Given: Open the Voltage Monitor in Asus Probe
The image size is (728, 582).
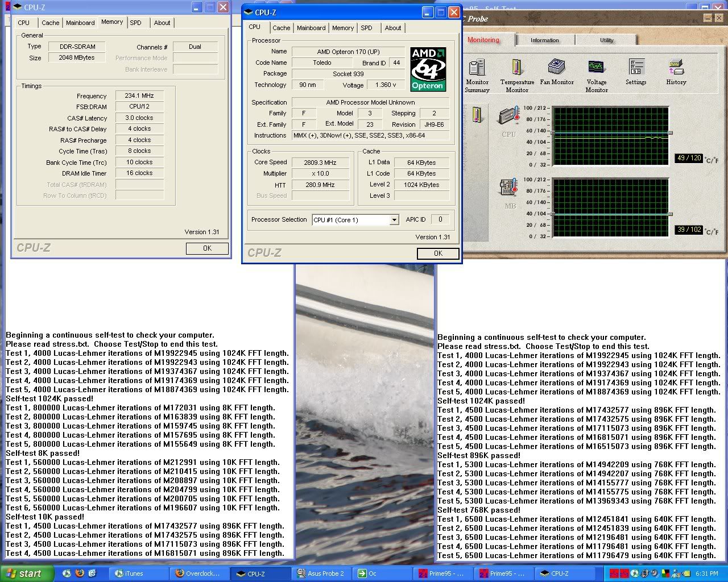Looking at the screenshot, I should pyautogui.click(x=597, y=76).
